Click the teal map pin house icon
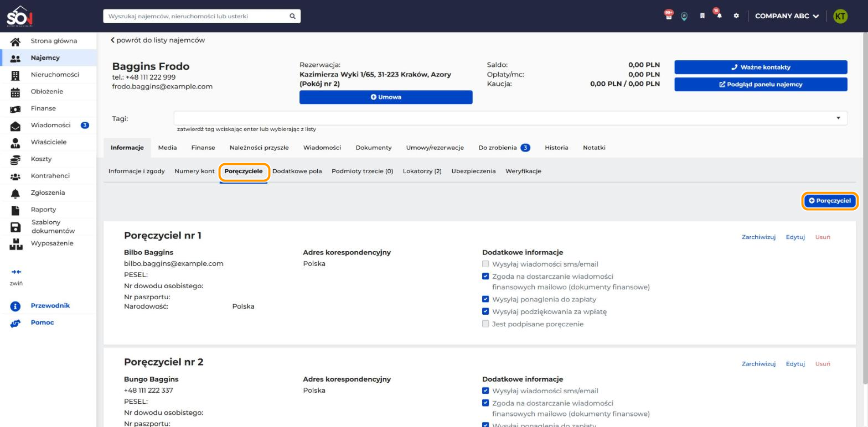The width and height of the screenshot is (868, 427). click(684, 16)
